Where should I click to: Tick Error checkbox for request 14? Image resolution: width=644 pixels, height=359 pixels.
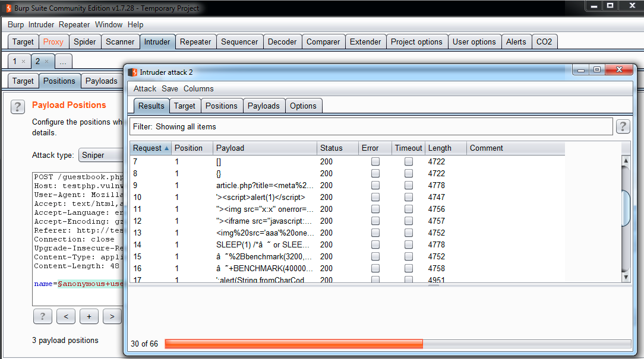(x=375, y=244)
